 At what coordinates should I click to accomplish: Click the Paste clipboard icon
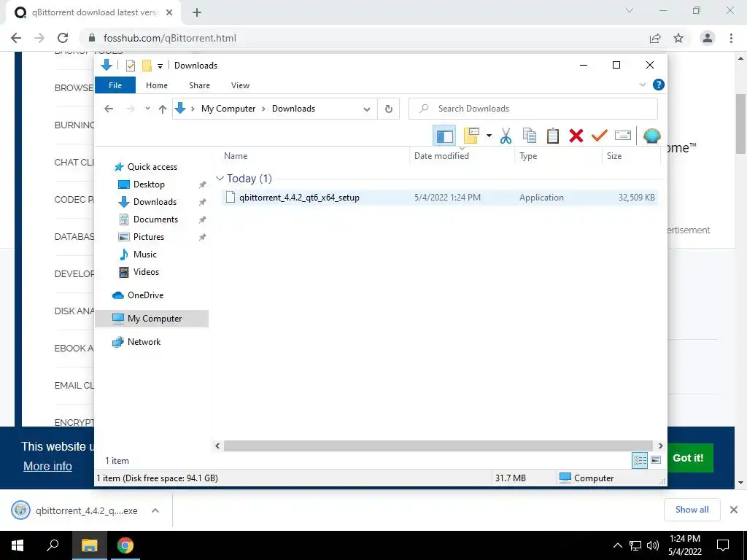click(x=553, y=136)
